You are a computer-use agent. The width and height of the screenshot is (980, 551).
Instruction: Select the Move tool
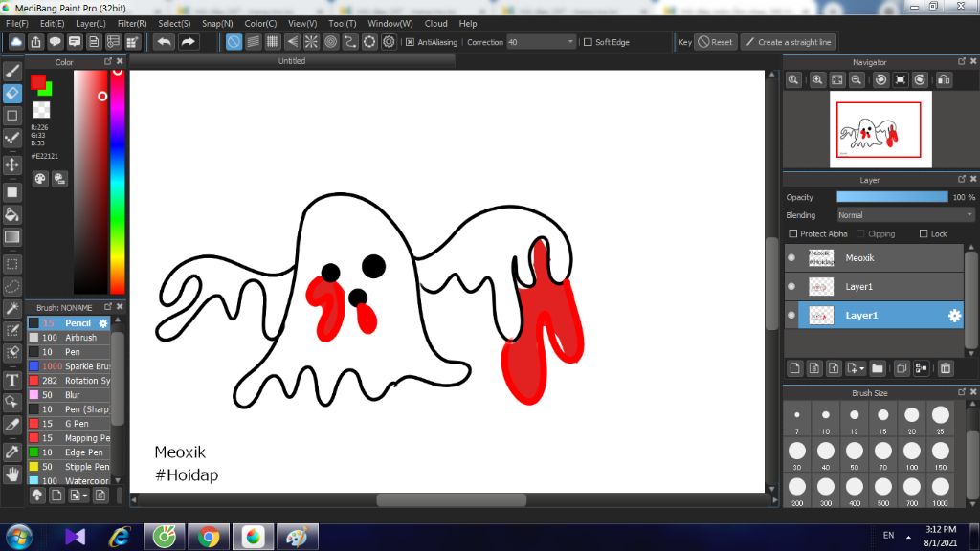[11, 165]
